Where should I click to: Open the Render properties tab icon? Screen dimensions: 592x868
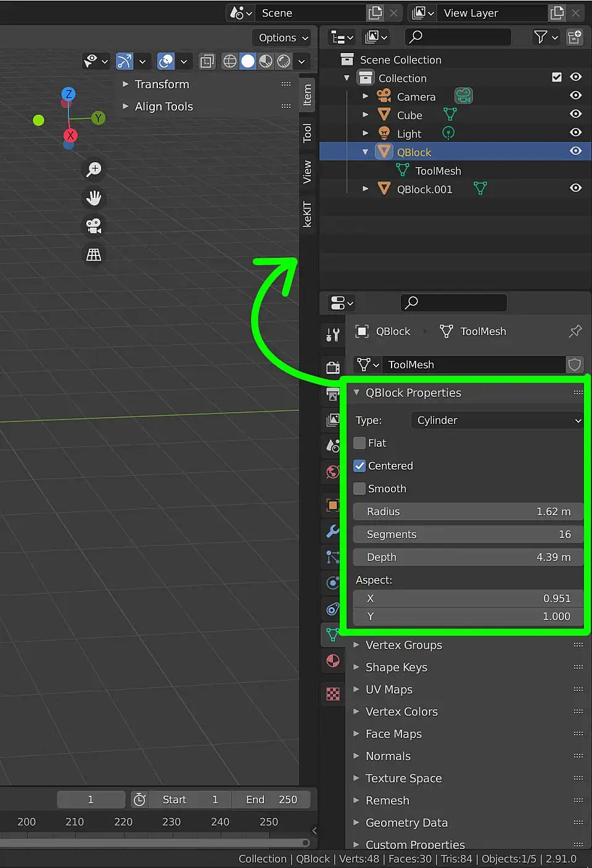click(333, 368)
